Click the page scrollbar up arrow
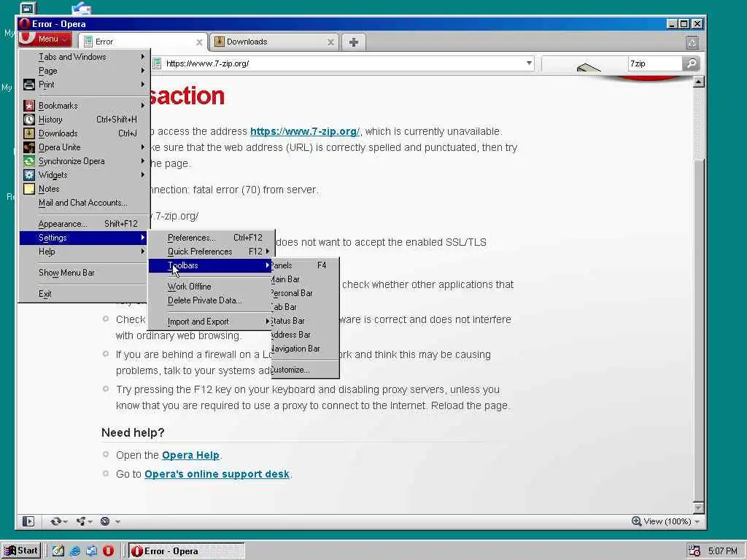The image size is (747, 560). (x=698, y=82)
